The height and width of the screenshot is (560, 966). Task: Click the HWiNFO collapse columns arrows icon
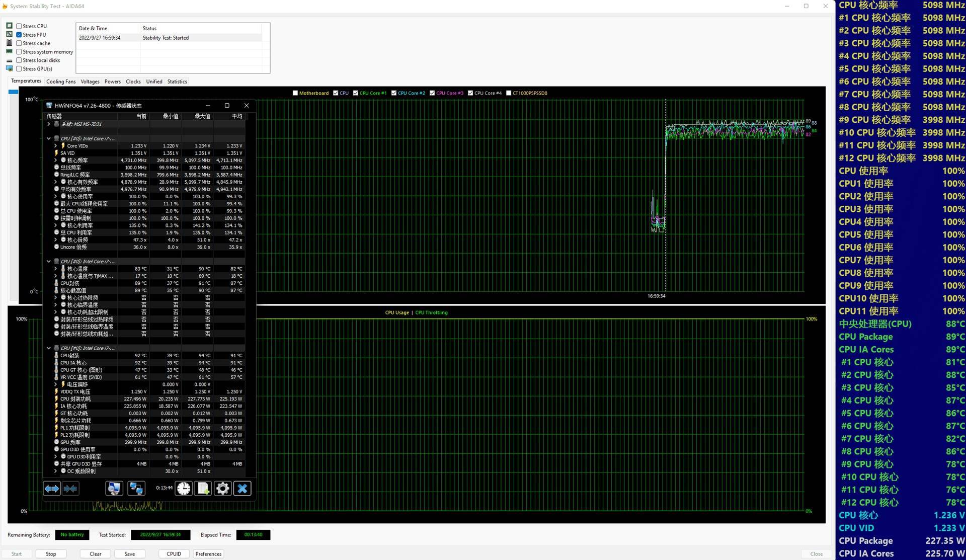[x=70, y=488]
